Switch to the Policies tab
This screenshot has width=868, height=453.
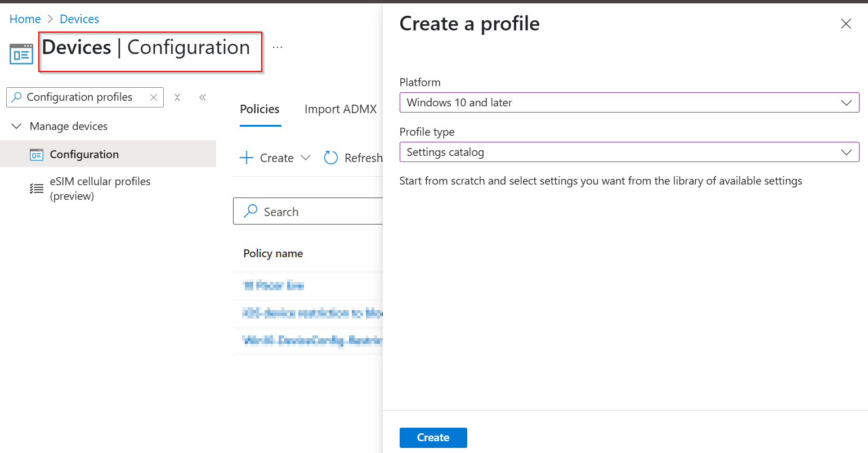260,109
